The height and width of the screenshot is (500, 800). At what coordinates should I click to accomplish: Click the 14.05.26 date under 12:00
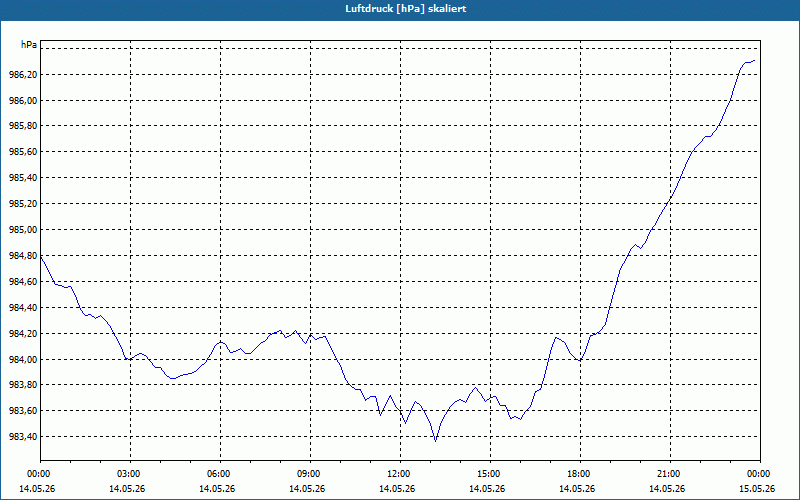click(397, 488)
